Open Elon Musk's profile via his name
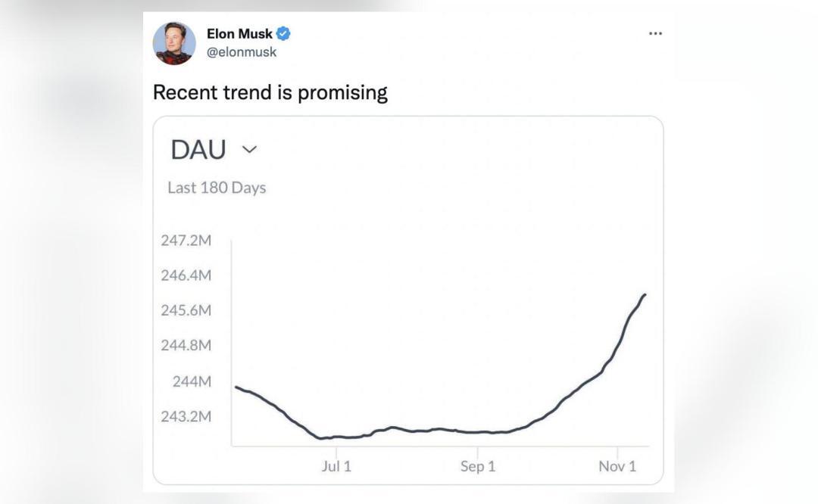This screenshot has height=504, width=818. pyautogui.click(x=239, y=33)
